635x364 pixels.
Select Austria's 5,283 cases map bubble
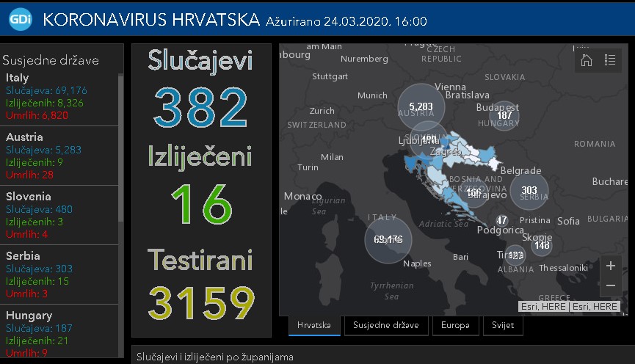421,107
